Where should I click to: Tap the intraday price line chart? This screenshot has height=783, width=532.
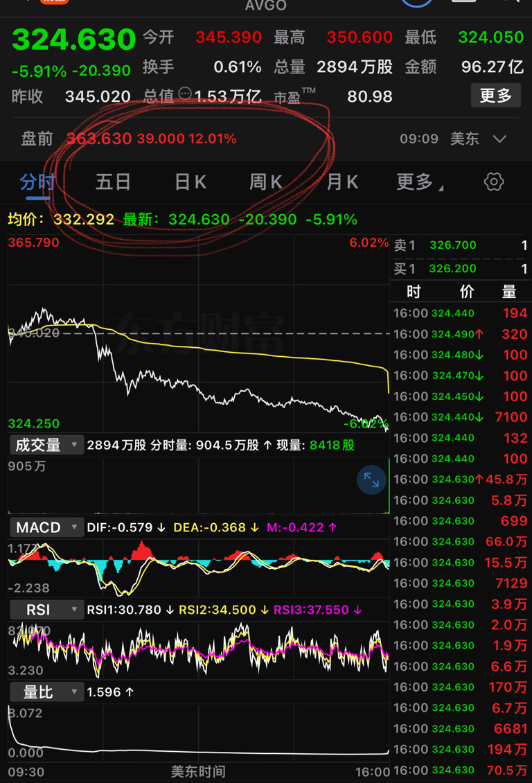click(x=199, y=333)
